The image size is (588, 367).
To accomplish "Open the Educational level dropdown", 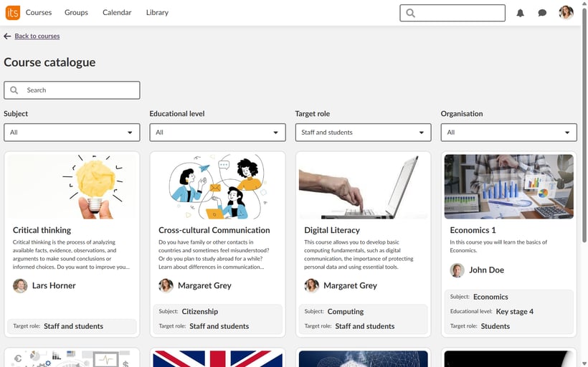I will coord(217,133).
